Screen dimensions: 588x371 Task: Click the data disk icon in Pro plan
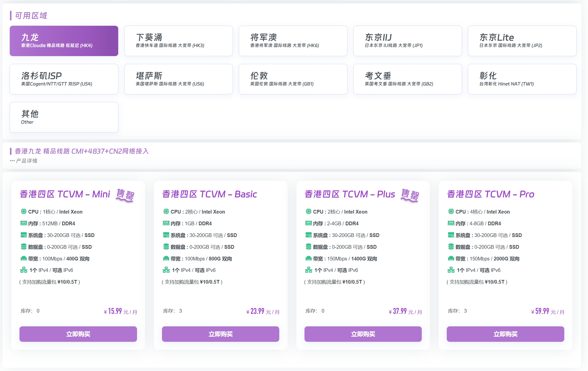pyautogui.click(x=451, y=247)
